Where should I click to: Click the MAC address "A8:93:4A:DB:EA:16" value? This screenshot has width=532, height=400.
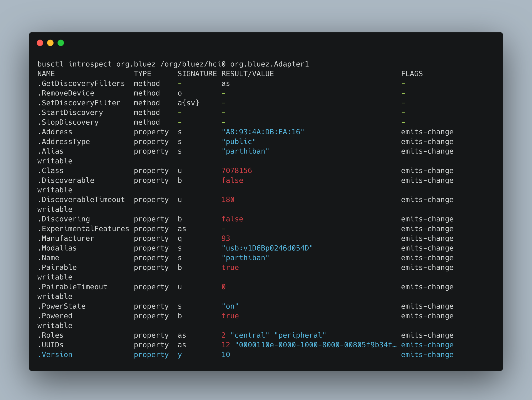pyautogui.click(x=263, y=132)
